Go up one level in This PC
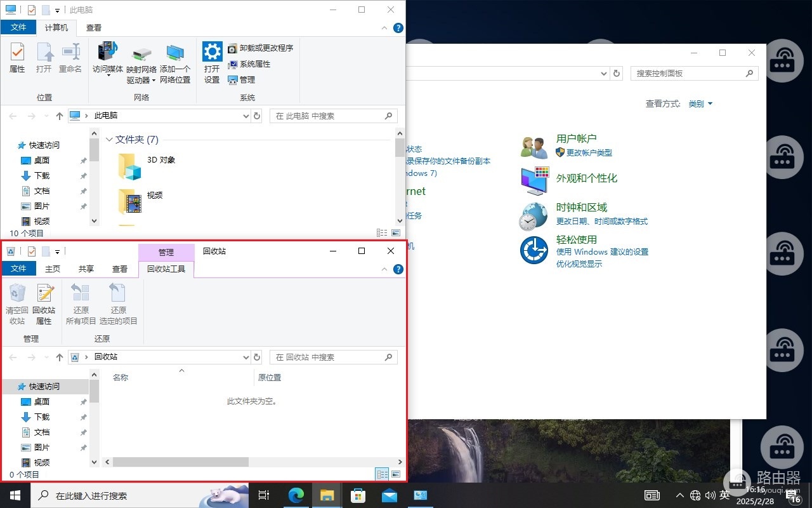The height and width of the screenshot is (508, 812). tap(60, 116)
